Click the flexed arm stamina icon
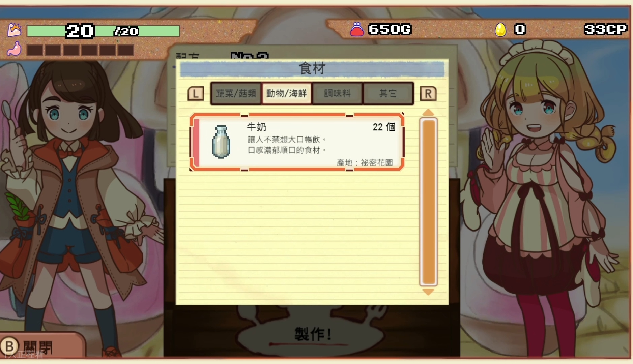Screen dimensions: 633x364 point(15,30)
